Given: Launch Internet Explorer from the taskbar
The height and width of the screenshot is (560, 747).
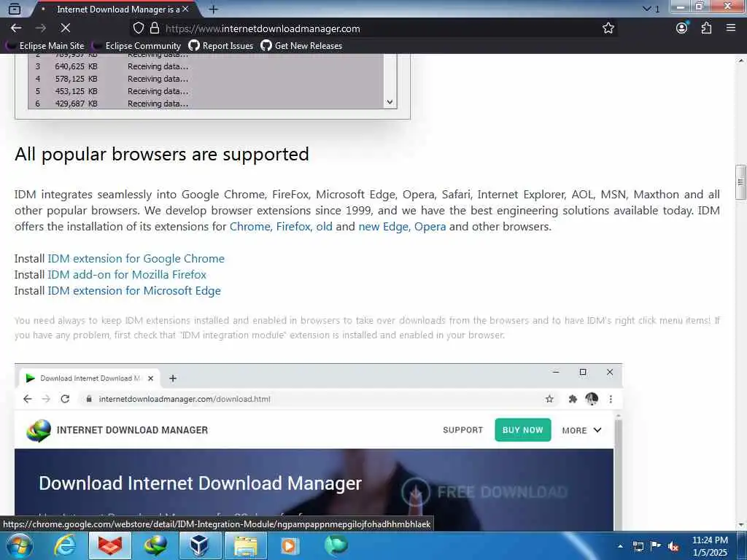Looking at the screenshot, I should 65,545.
